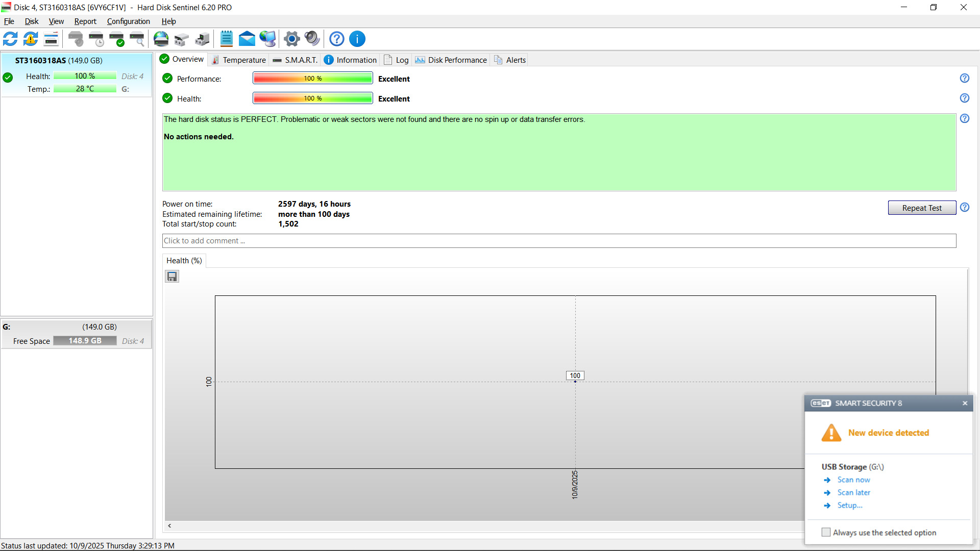
Task: Click the blue info toolbar icon
Action: (x=357, y=39)
